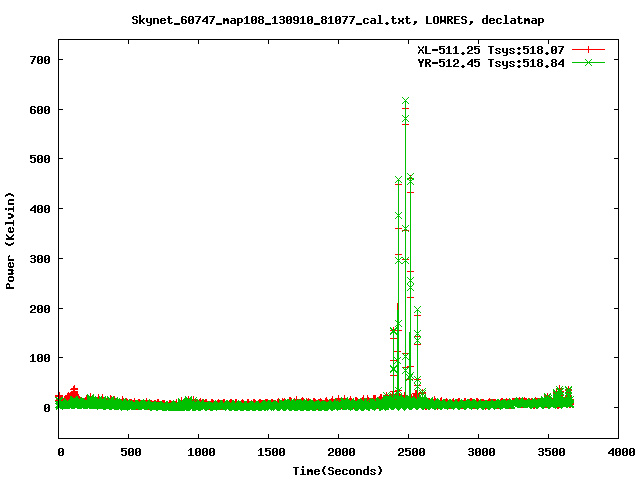Click the 200 tick label on y-axis
The image size is (640, 480).
click(x=40, y=309)
